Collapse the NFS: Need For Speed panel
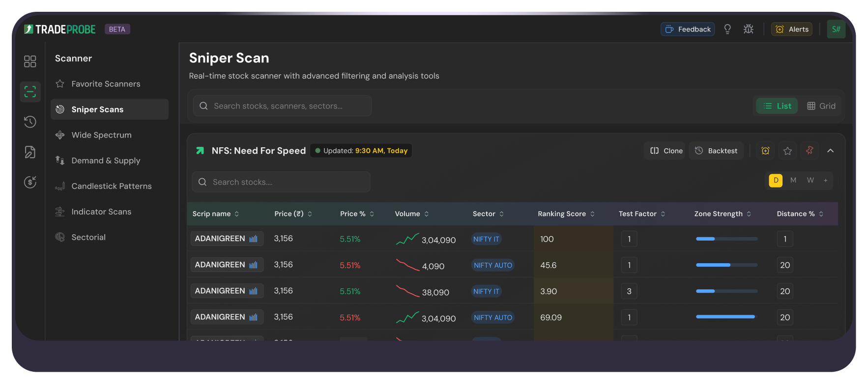The height and width of the screenshot is (384, 868). [831, 151]
